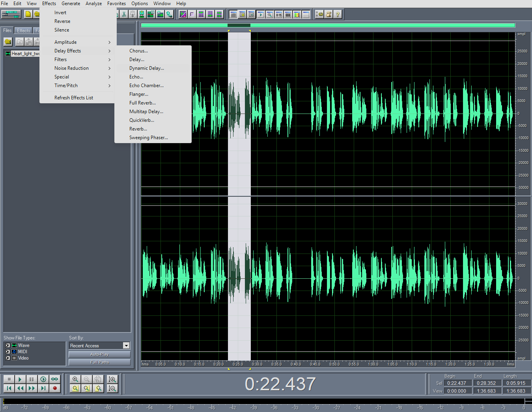Viewport: 532px width, 412px height.
Task: Choose Sweeping Phaser... effect
Action: click(x=153, y=138)
